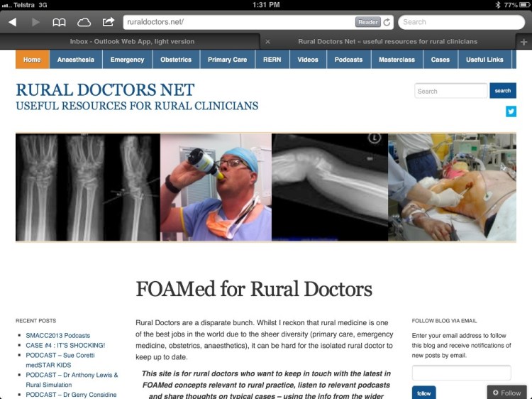Tap the share arrow icon
Screen dimensions: 532x399
tap(109, 22)
